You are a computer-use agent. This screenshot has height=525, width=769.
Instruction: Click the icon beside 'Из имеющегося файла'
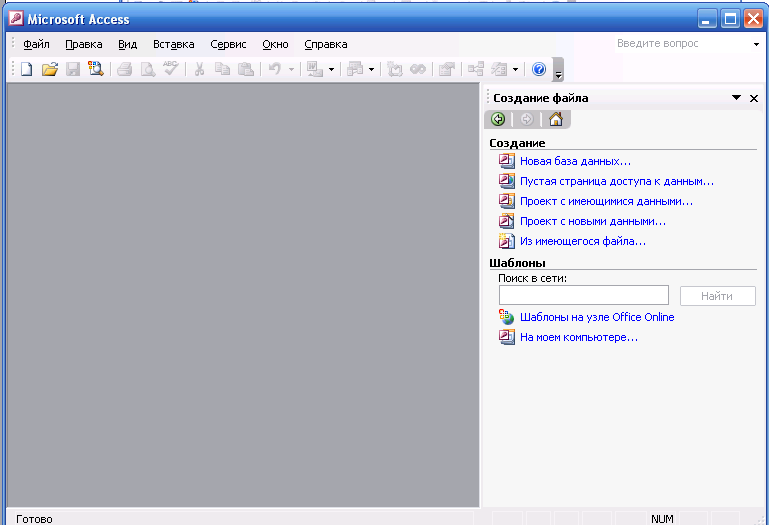pos(507,241)
